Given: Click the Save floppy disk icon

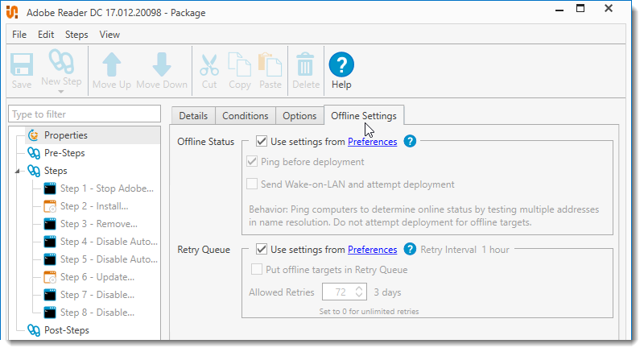Looking at the screenshot, I should pyautogui.click(x=22, y=65).
